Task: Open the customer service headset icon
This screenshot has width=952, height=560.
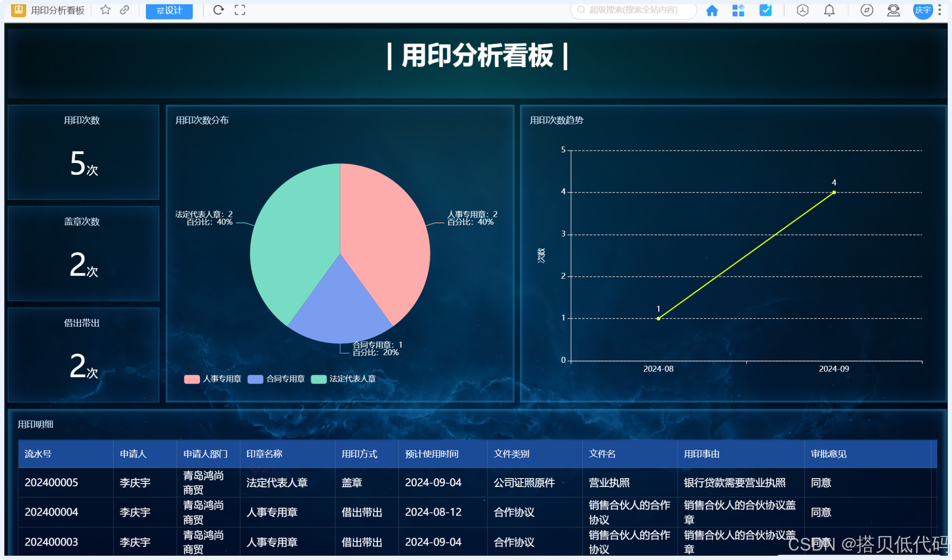Action: point(893,10)
